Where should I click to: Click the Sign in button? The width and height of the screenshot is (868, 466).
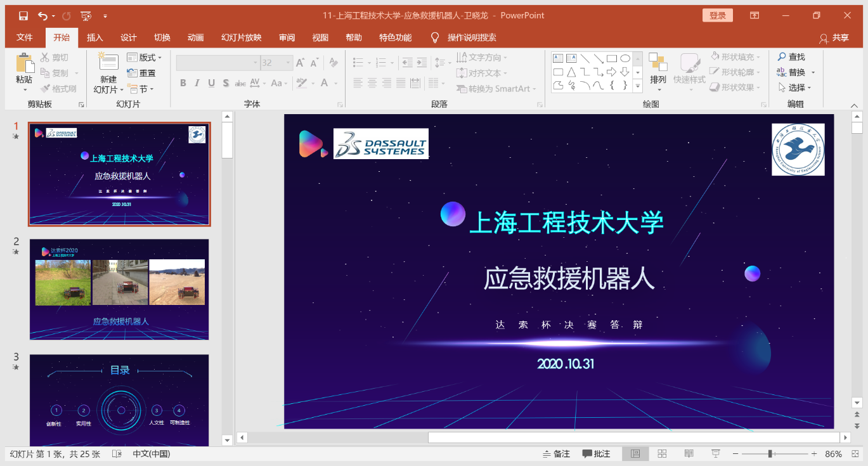tap(717, 16)
